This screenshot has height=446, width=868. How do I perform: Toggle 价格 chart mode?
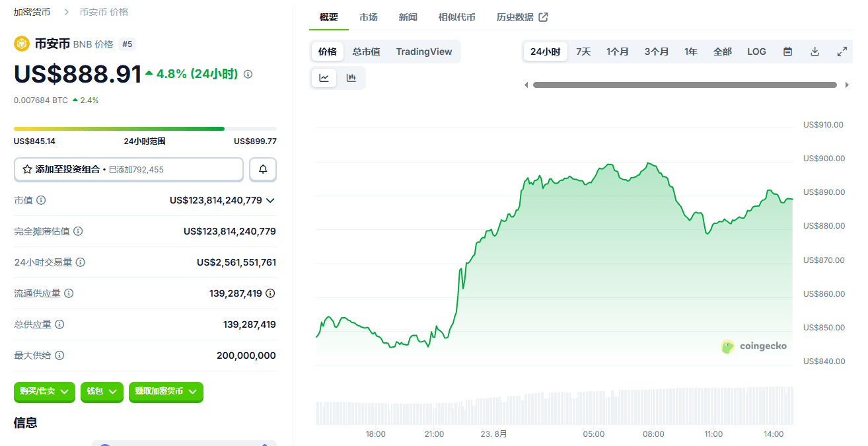[328, 52]
